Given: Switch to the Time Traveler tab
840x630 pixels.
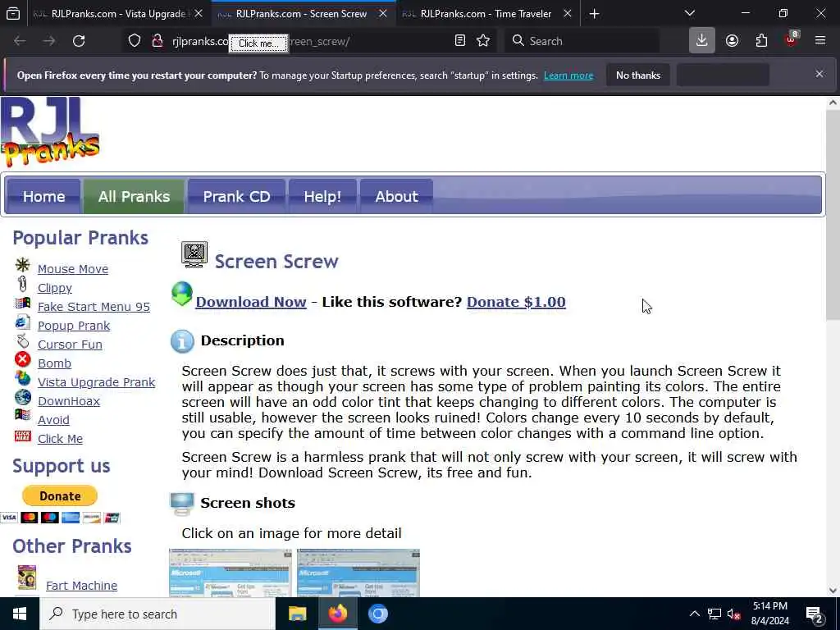Looking at the screenshot, I should (x=486, y=14).
